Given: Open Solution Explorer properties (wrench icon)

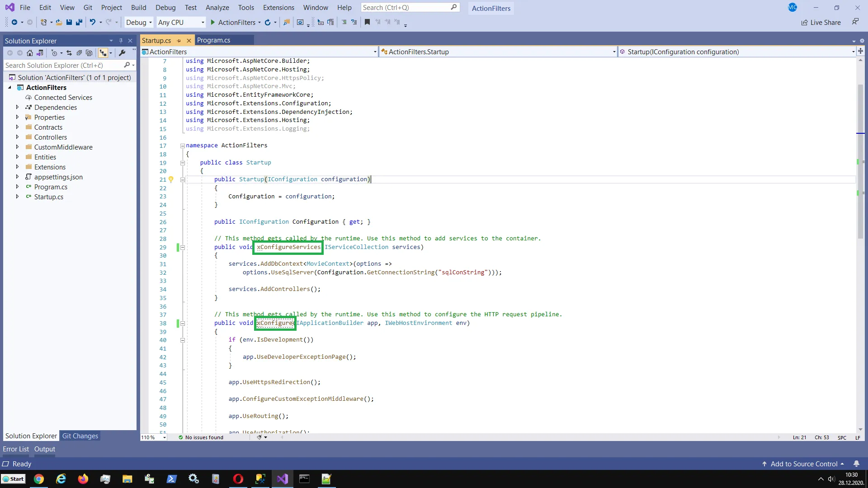Looking at the screenshot, I should [x=122, y=53].
